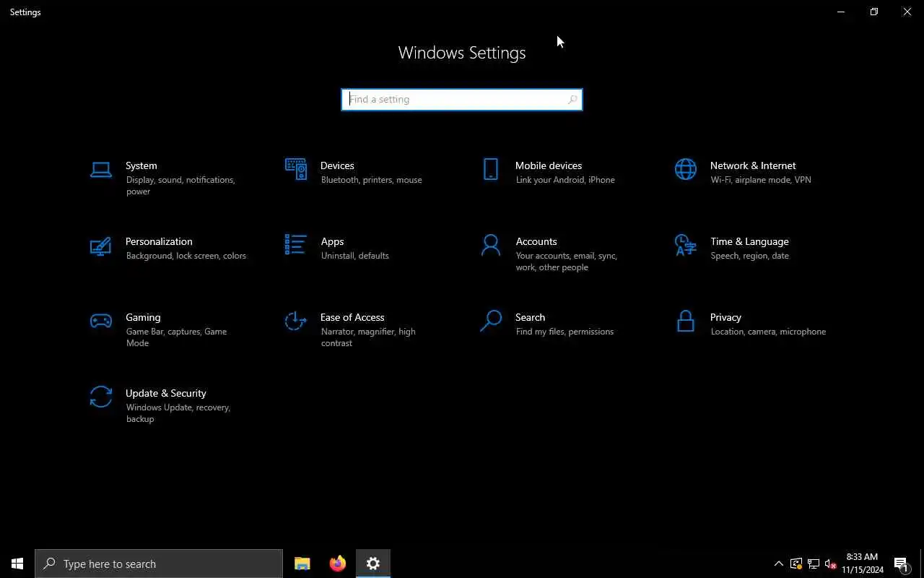Open the Accounts person icon
This screenshot has height=578, width=924.
(x=491, y=245)
